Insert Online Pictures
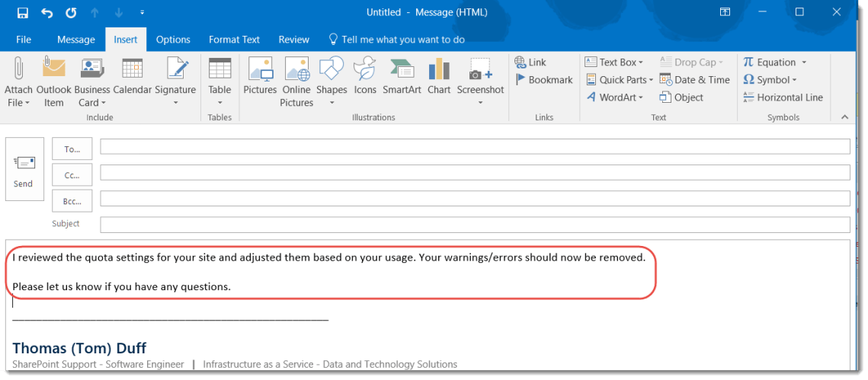This screenshot has width=868, height=380. click(x=296, y=81)
